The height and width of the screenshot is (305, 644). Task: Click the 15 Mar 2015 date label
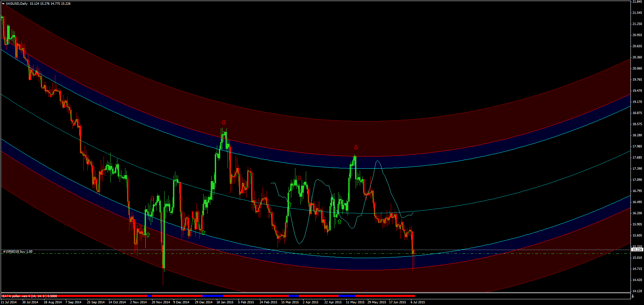[290, 302]
